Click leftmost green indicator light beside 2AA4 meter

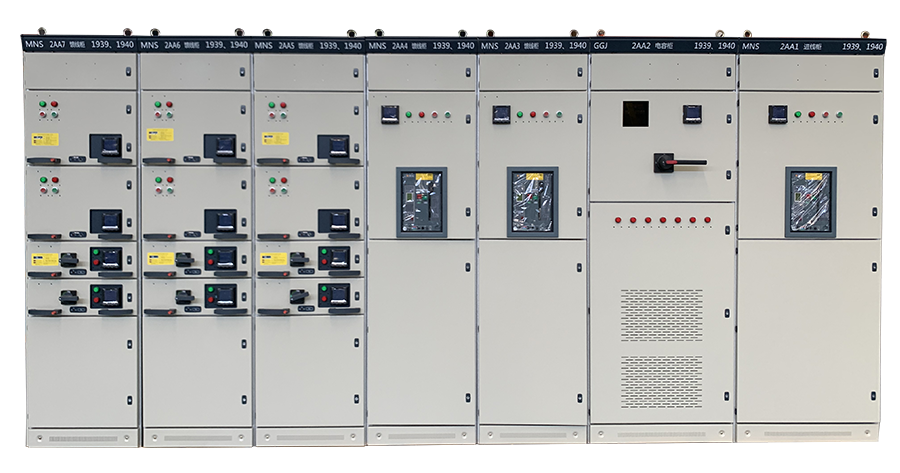pos(409,115)
